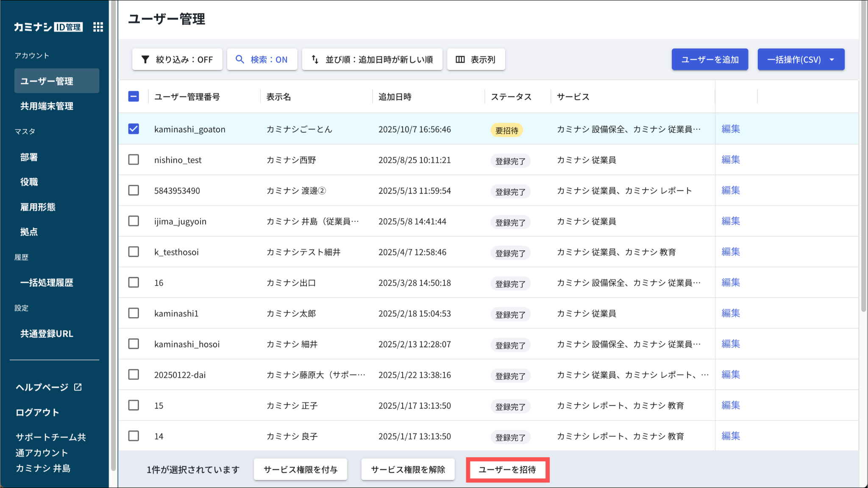Viewport: 868px width, 488px height.
Task: Click the filter funnel icon
Action: [x=145, y=59]
